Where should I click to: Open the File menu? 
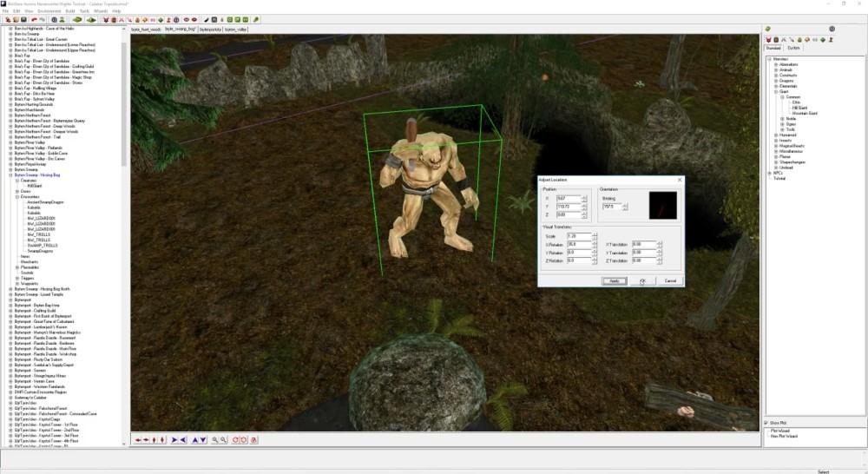tap(5, 11)
